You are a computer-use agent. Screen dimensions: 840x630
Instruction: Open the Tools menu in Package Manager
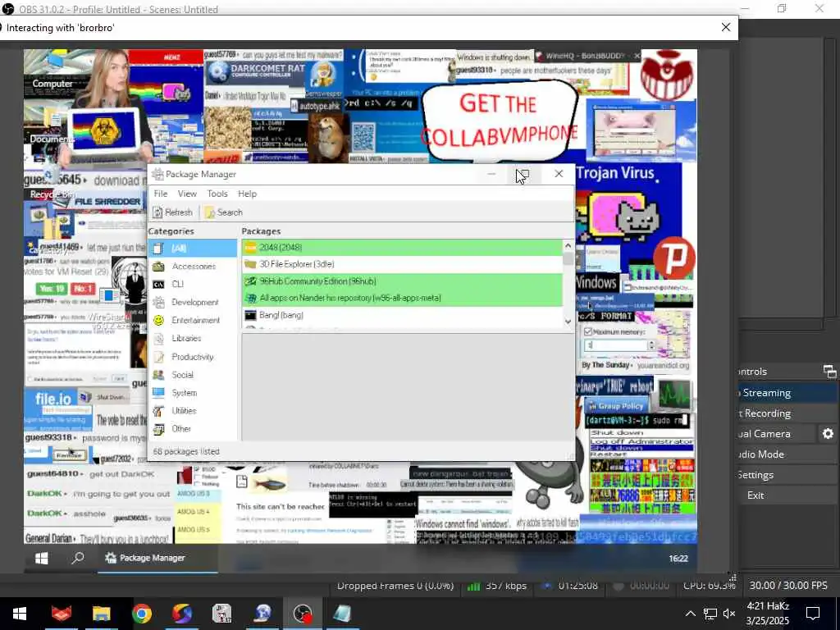(217, 194)
